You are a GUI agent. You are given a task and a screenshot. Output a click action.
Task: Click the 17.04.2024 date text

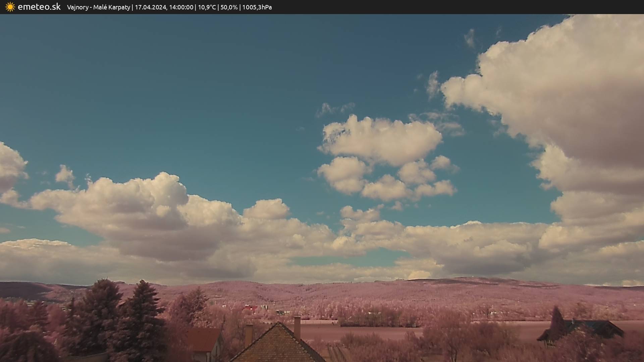click(150, 7)
